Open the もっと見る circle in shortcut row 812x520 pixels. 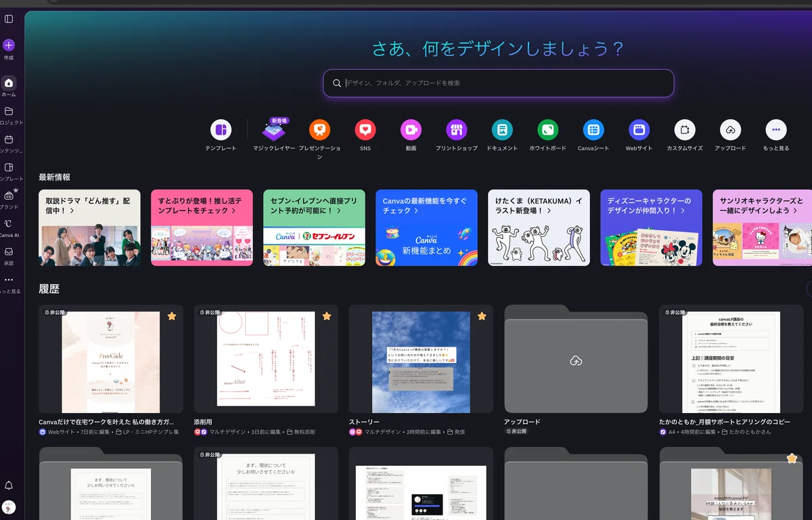(776, 129)
